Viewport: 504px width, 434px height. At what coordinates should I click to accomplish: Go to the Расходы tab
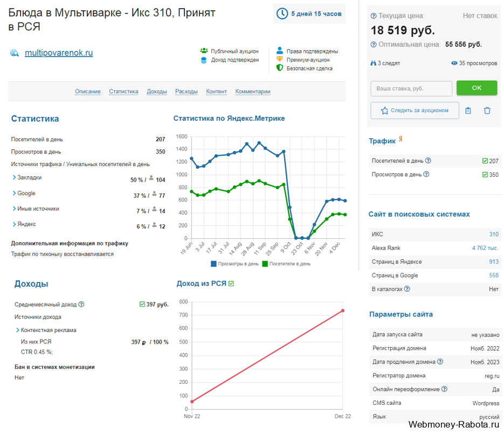tap(187, 92)
